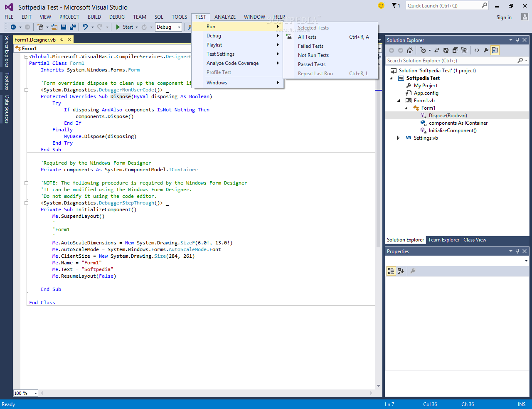
Task: Open the Toolbox side tab
Action: (7, 81)
